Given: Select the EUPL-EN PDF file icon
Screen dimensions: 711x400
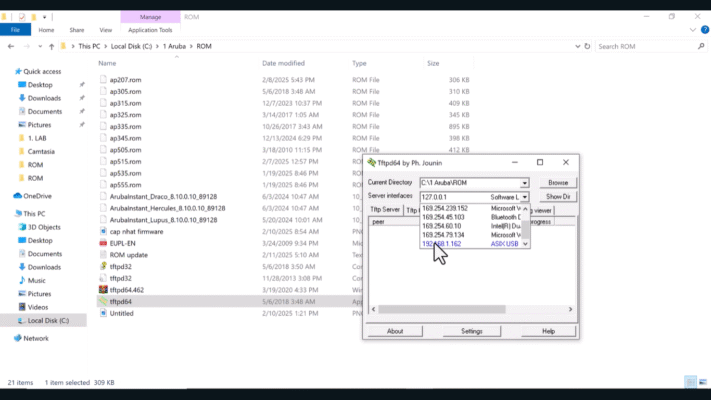Looking at the screenshot, I should [x=103, y=243].
